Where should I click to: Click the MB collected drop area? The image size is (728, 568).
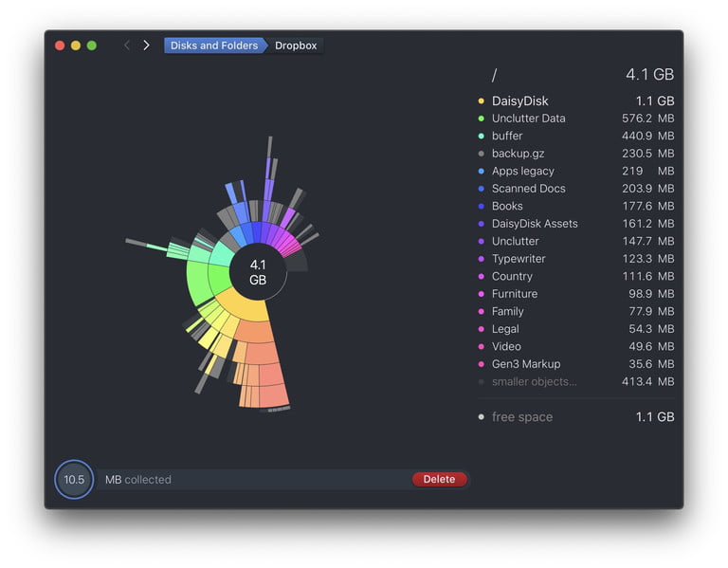[256, 480]
